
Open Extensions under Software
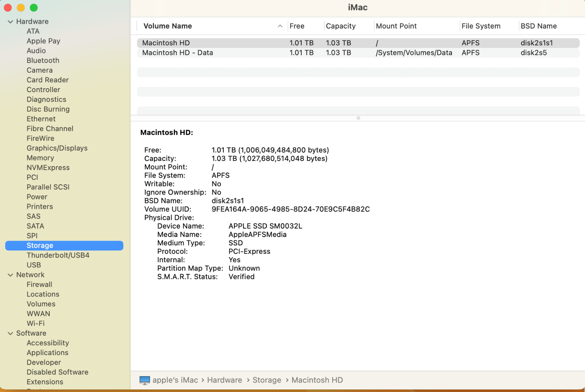pyautogui.click(x=45, y=382)
